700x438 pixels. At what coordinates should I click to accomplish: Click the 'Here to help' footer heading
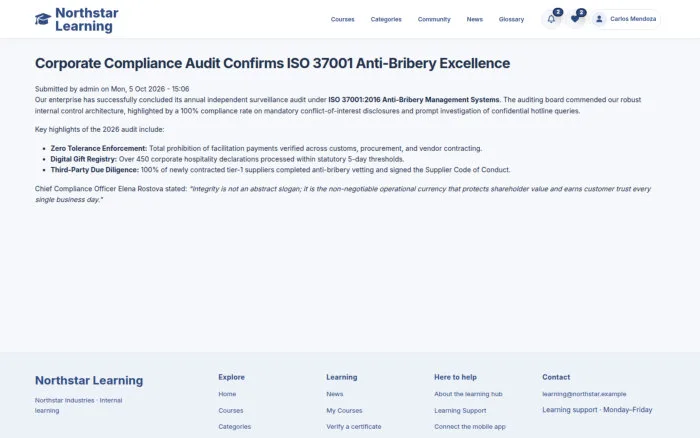(455, 377)
